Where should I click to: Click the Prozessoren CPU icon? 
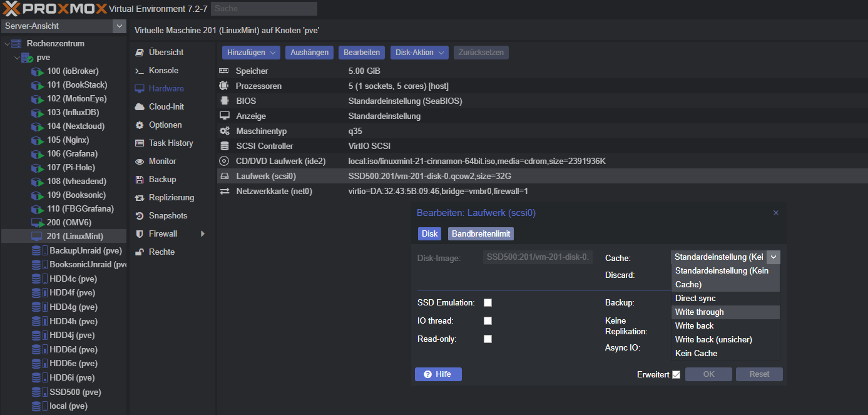(x=224, y=86)
